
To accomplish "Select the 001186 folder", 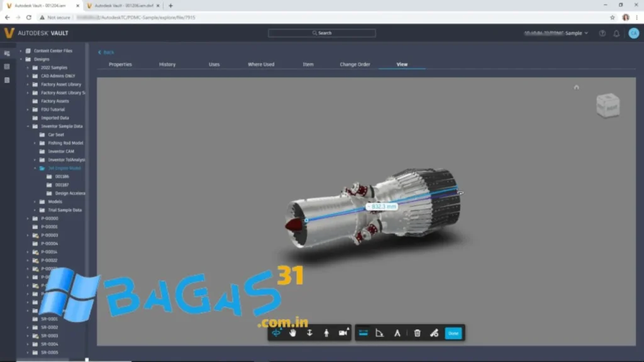I will coord(62,177).
